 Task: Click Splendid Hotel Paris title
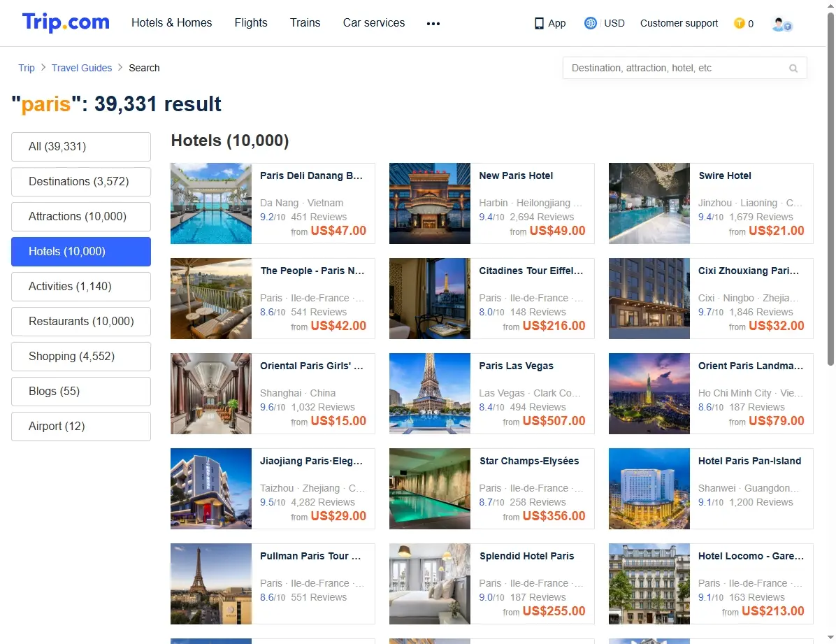(527, 556)
